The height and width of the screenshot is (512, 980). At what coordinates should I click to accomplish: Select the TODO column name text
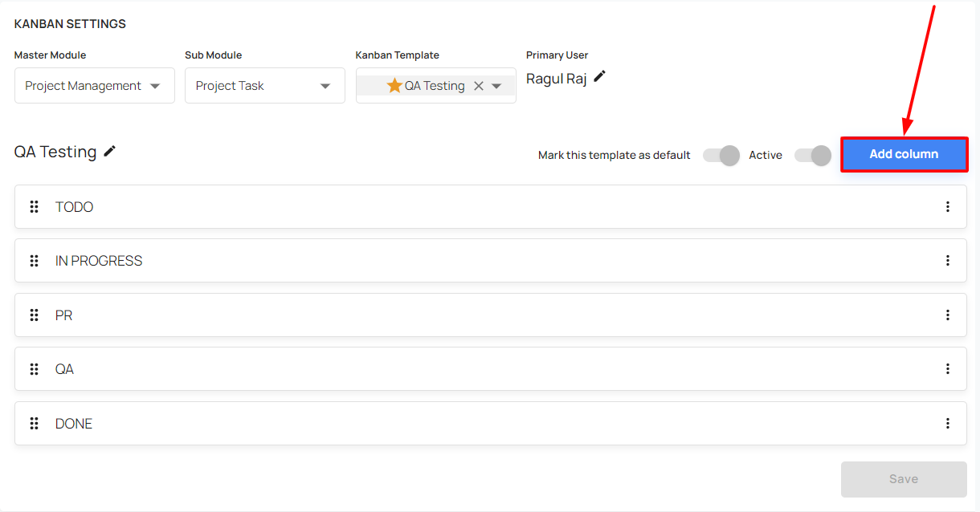click(74, 207)
